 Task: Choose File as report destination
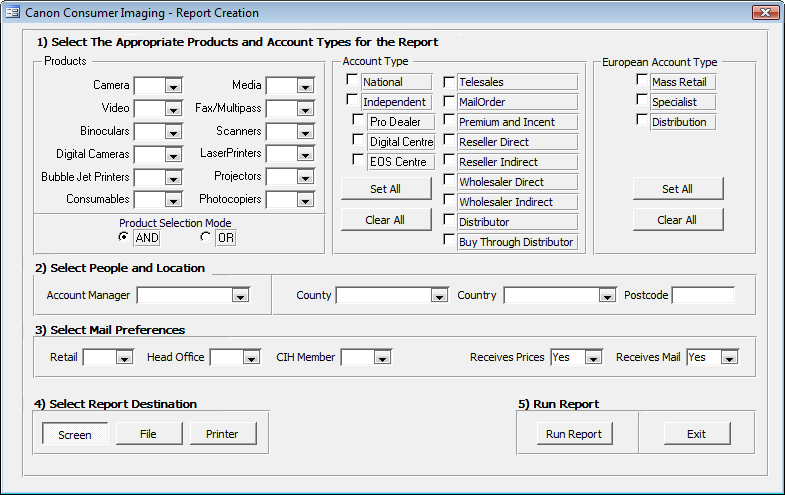149,434
